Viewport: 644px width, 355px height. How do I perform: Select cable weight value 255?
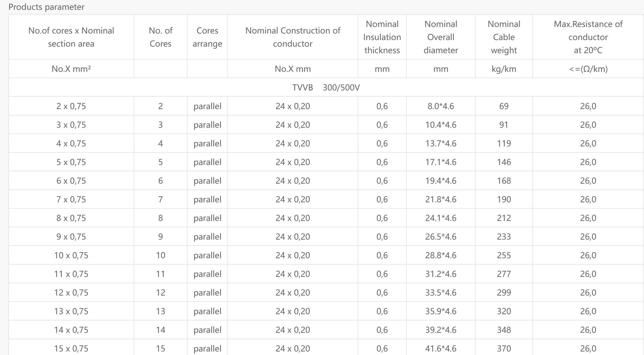tap(504, 255)
